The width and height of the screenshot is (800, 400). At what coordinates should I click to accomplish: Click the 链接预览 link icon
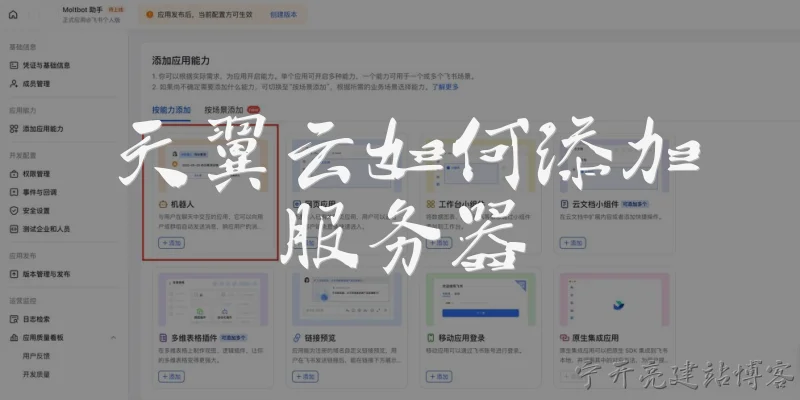[296, 338]
